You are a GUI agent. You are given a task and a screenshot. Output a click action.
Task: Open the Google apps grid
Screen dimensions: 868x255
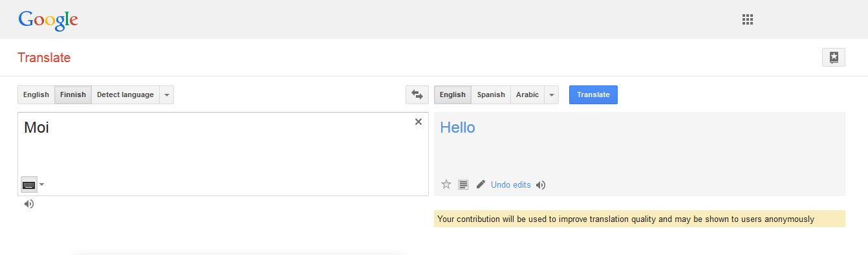pyautogui.click(x=748, y=19)
